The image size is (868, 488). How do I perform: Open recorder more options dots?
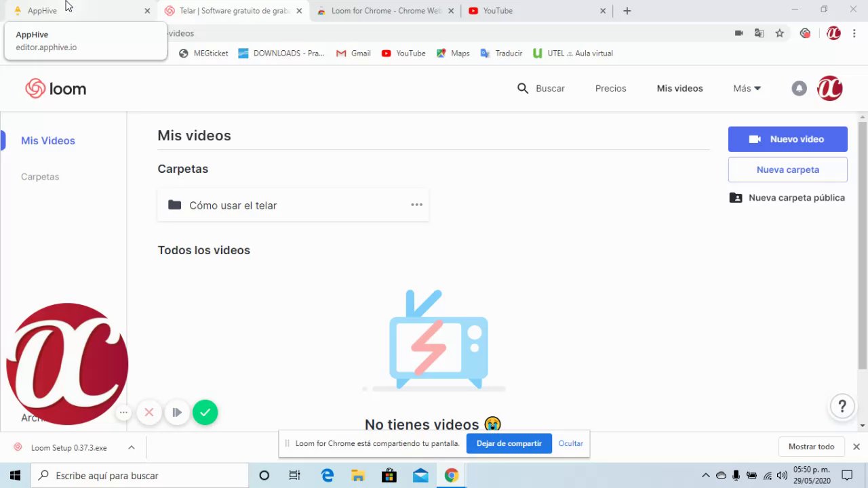[123, 412]
